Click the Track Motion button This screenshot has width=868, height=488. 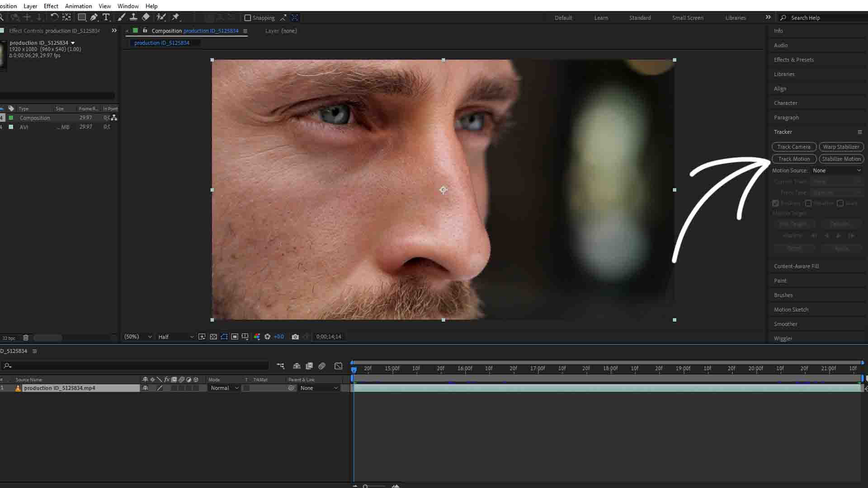click(794, 159)
